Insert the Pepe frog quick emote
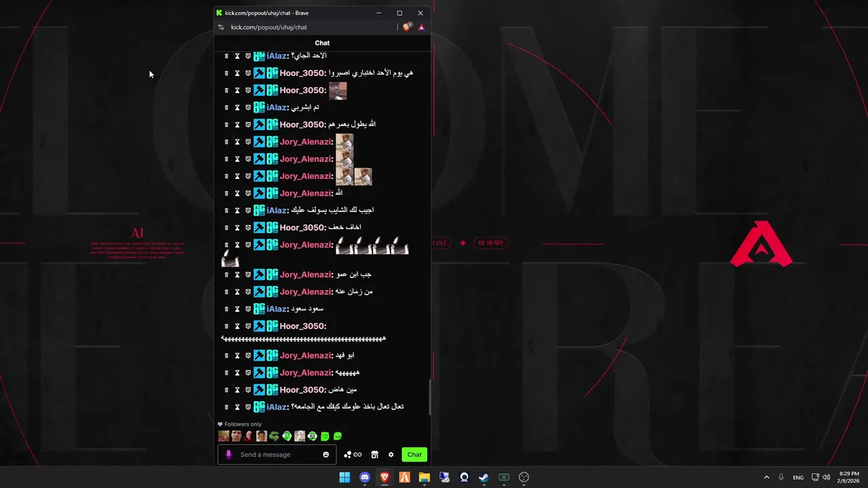The width and height of the screenshot is (868, 488). point(274,436)
